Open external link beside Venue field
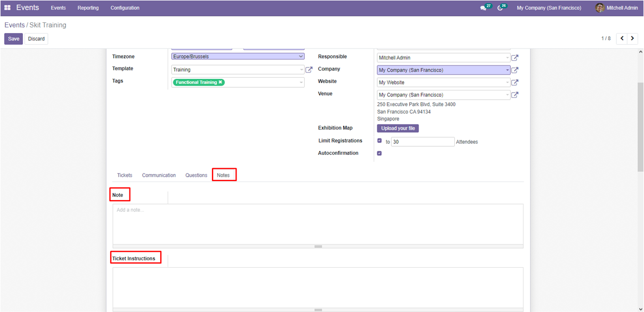The width and height of the screenshot is (644, 312). (515, 95)
